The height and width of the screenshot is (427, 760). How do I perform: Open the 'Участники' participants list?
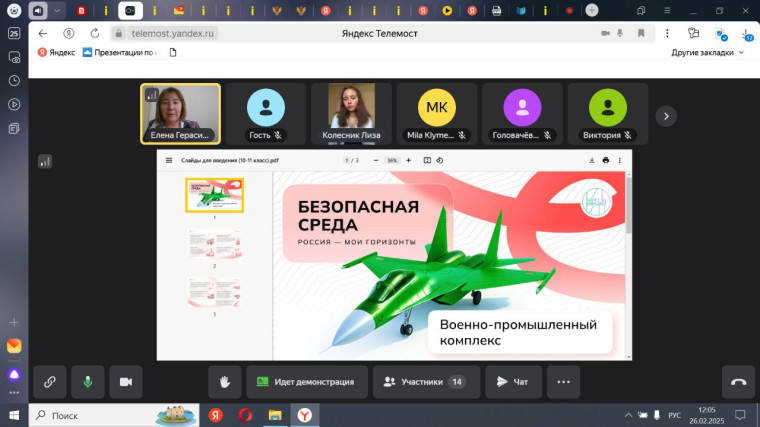pos(427,382)
